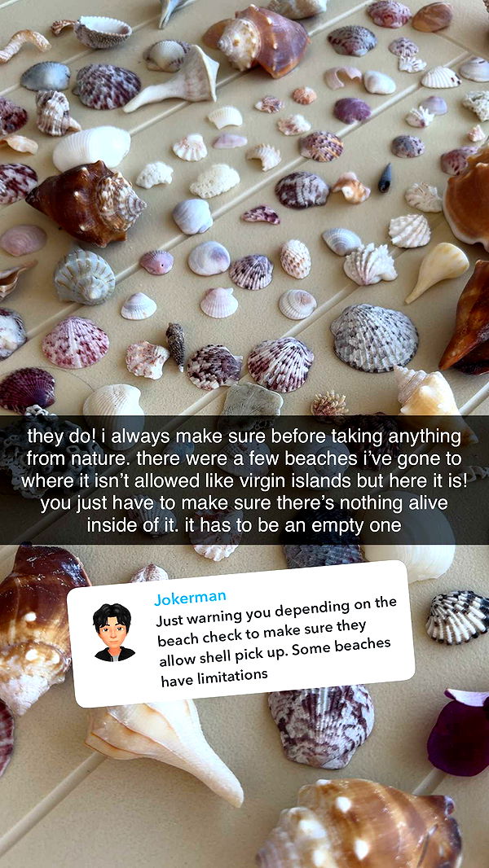Tap the black-and-white striped scallop beside sticker
The width and height of the screenshot is (489, 868).
pos(457,616)
